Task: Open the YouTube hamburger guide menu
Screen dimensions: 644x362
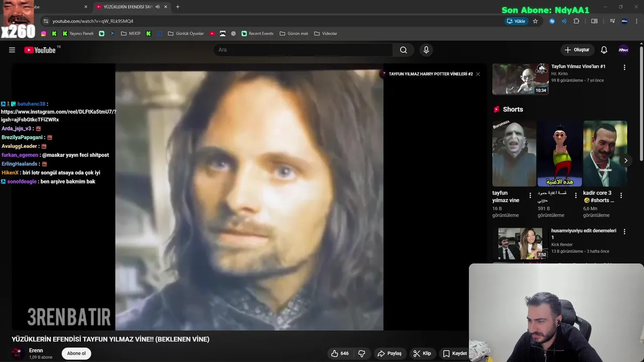Action: pyautogui.click(x=12, y=50)
